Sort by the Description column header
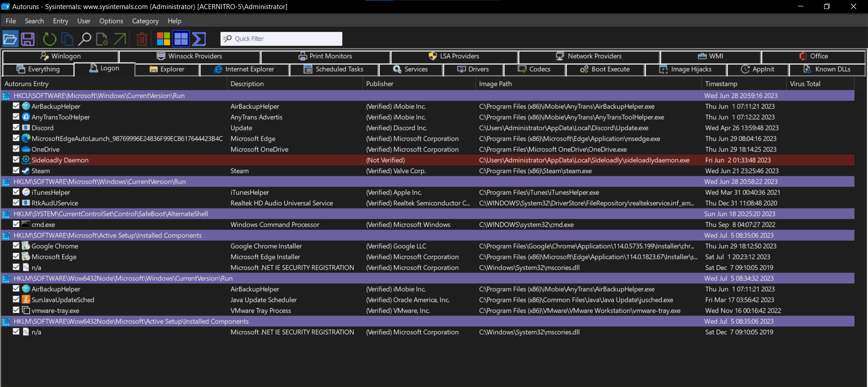 (x=295, y=84)
